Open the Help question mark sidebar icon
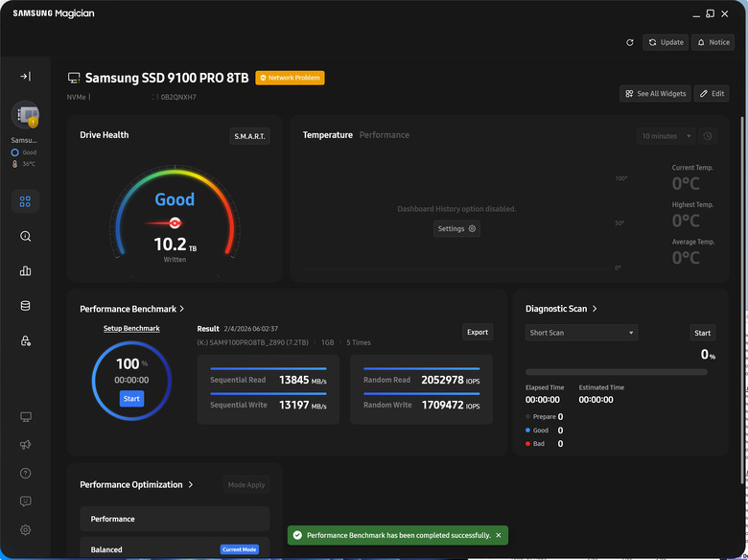748x560 pixels. coord(25,473)
